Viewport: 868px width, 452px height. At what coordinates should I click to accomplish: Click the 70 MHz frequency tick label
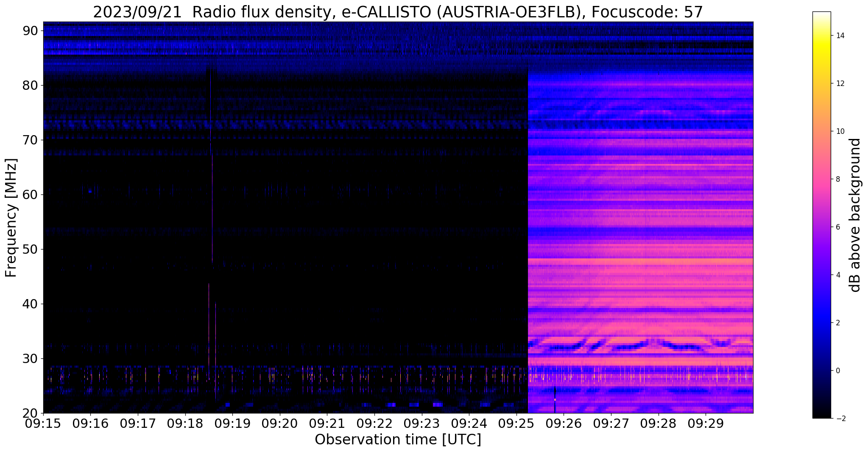coord(31,140)
